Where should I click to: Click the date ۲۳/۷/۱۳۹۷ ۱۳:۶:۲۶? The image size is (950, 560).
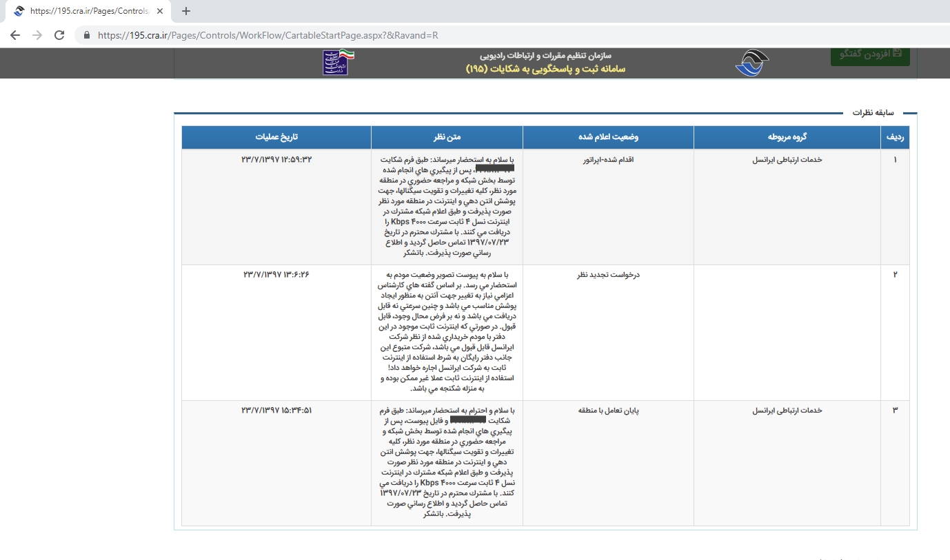276,275
